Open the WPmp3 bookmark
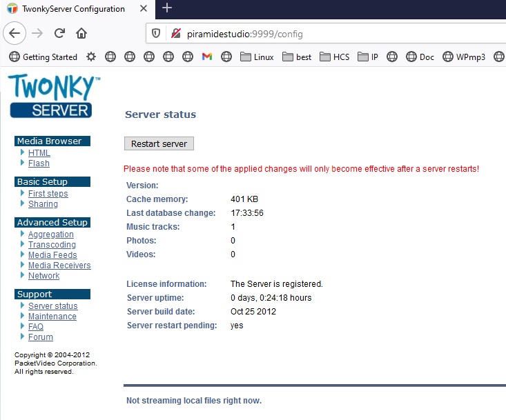This screenshot has height=420, width=506. 464,57
